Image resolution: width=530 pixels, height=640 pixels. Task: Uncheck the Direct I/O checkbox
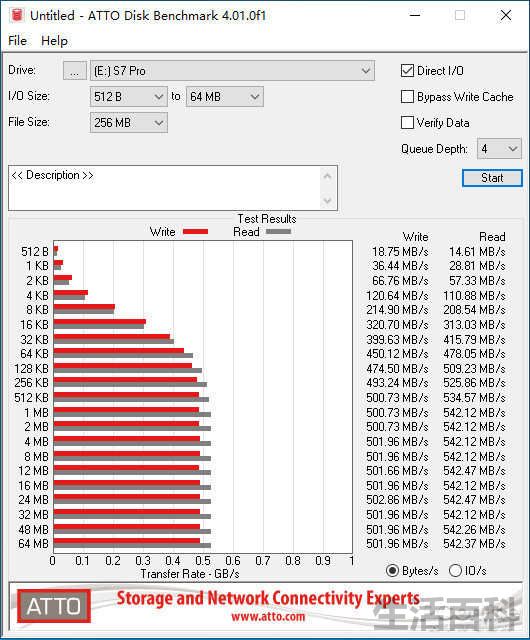point(407,71)
